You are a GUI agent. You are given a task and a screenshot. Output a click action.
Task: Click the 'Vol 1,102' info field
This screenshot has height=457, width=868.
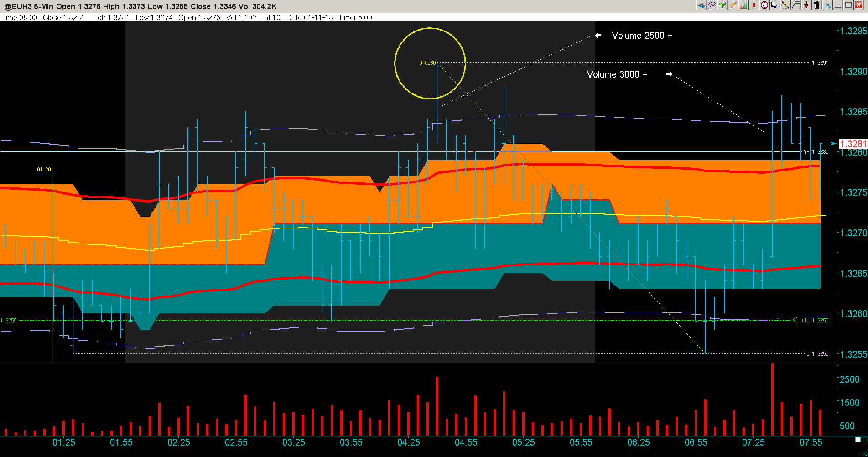[x=241, y=17]
